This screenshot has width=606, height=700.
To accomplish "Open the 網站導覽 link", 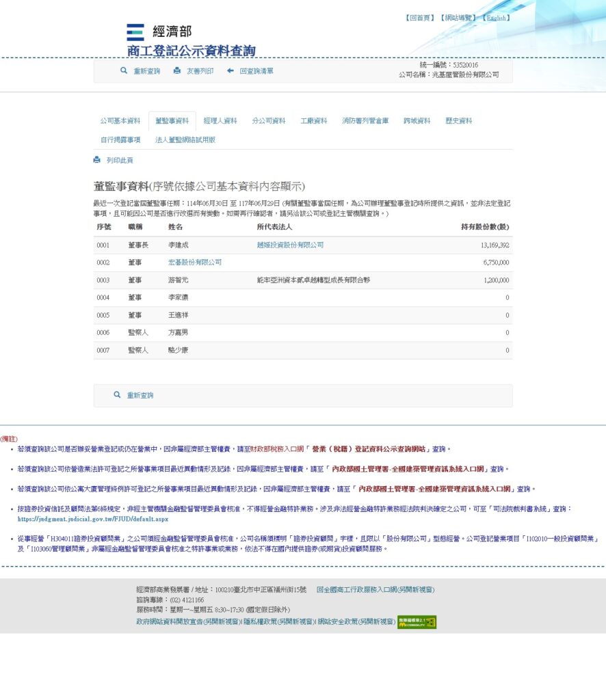I will click(458, 18).
